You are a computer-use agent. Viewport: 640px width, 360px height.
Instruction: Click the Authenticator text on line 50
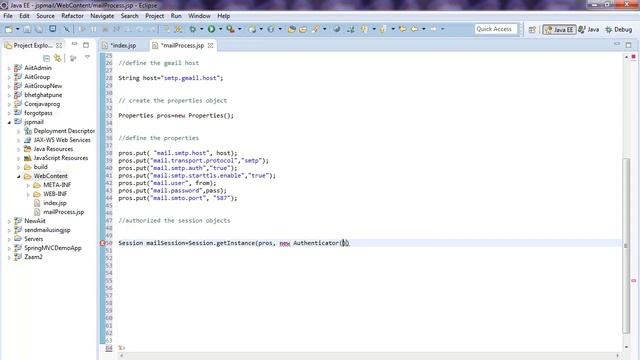point(316,243)
